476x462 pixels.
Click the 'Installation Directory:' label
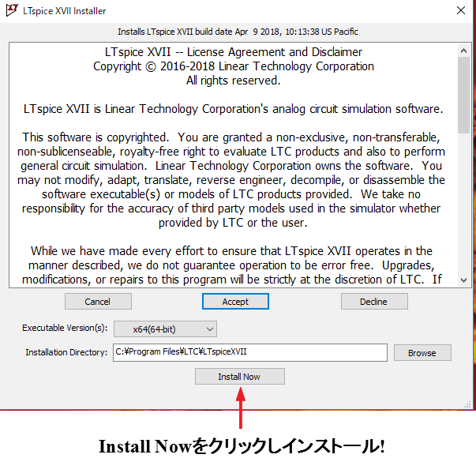pos(66,352)
